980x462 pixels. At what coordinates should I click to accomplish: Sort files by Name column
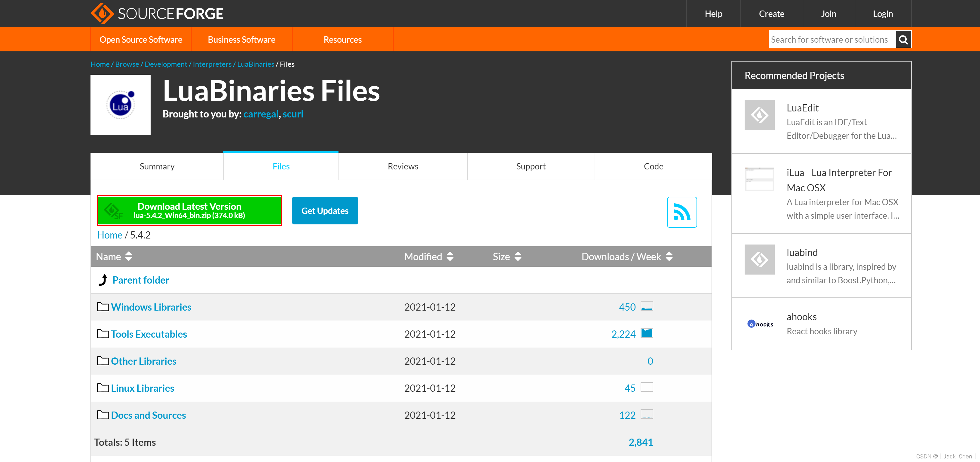click(114, 257)
